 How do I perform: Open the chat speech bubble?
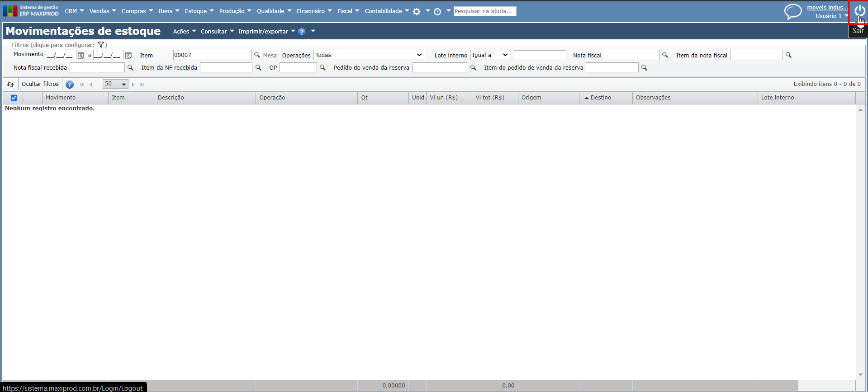pos(793,11)
